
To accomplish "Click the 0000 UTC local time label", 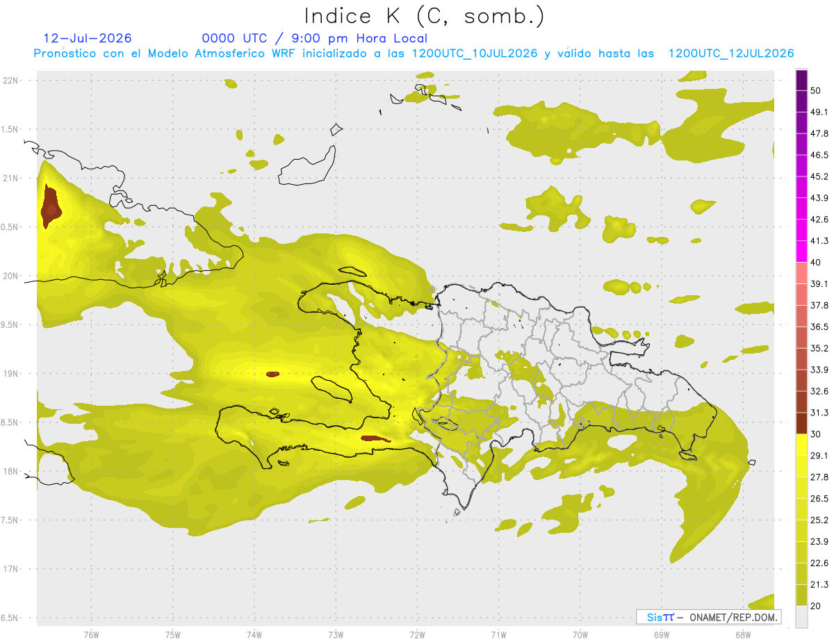I will point(314,38).
